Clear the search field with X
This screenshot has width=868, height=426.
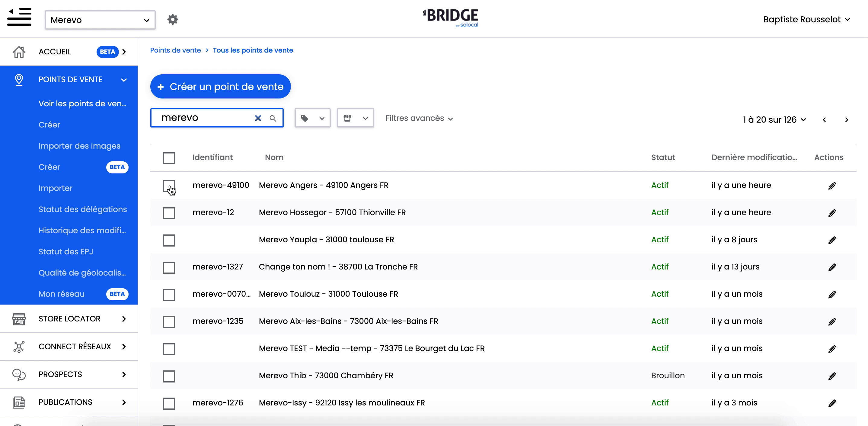258,118
